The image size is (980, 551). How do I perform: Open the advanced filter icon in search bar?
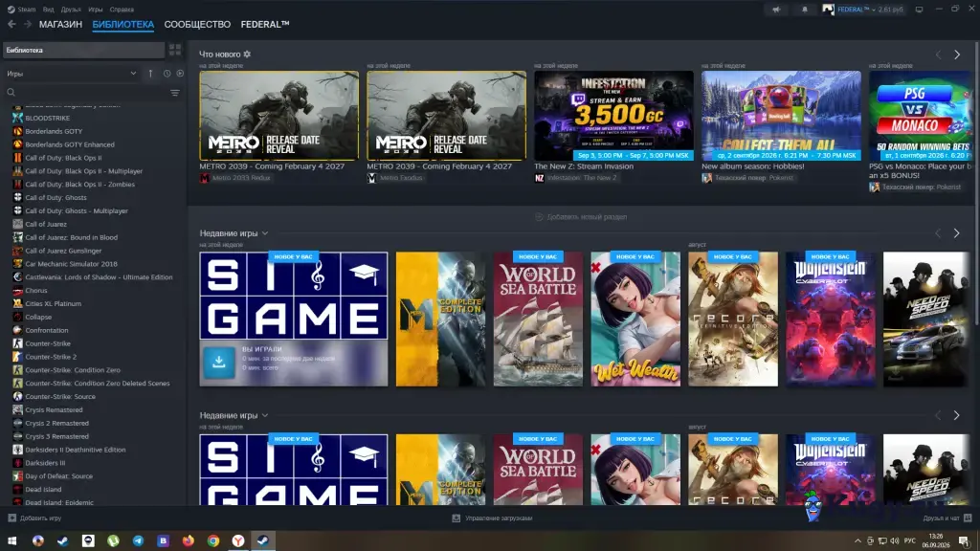tap(175, 93)
